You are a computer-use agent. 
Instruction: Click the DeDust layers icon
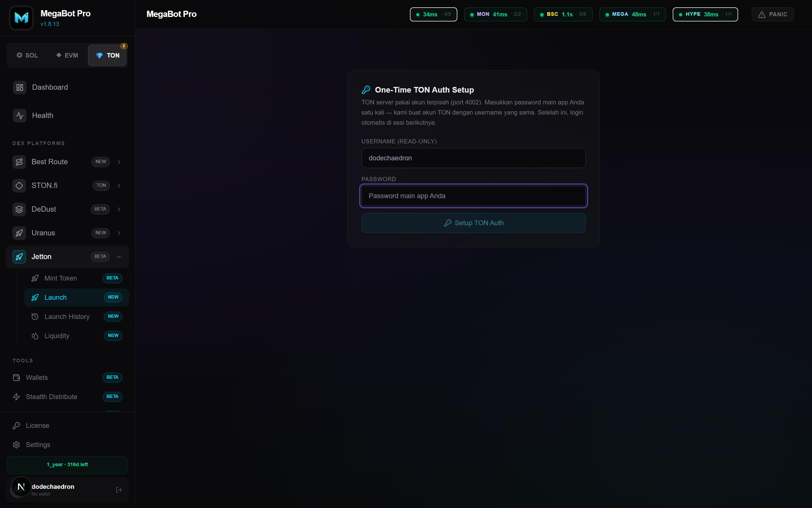point(19,209)
